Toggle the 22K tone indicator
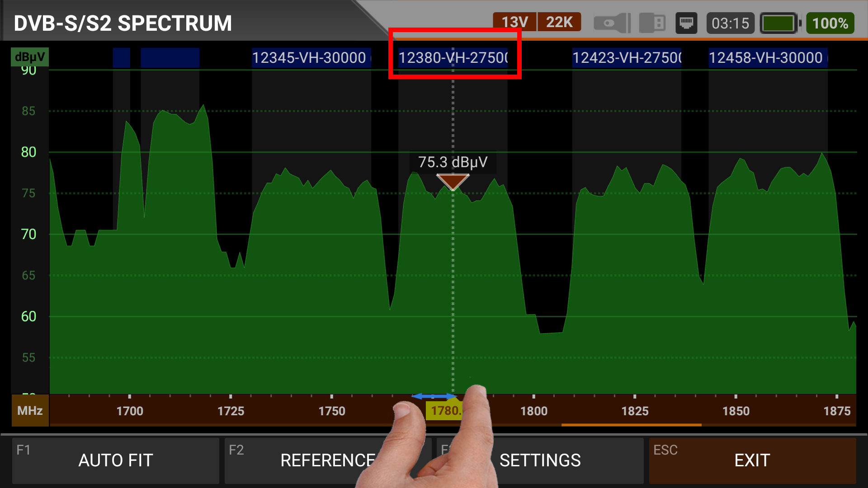Image resolution: width=868 pixels, height=488 pixels. point(559,22)
